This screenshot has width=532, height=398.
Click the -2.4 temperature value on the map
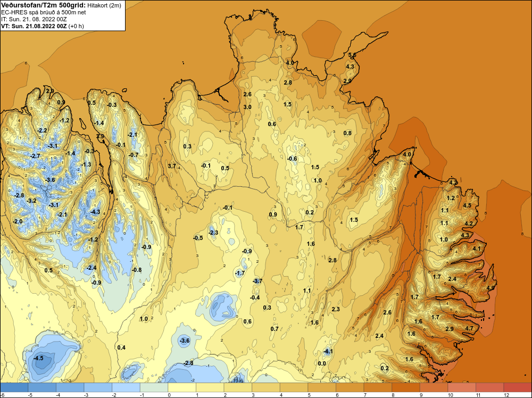click(x=92, y=268)
